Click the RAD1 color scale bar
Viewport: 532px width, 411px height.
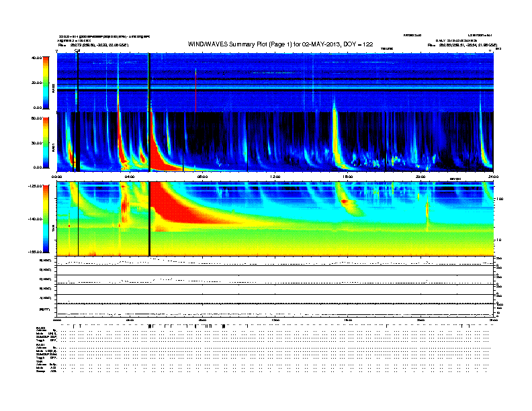(x=46, y=143)
